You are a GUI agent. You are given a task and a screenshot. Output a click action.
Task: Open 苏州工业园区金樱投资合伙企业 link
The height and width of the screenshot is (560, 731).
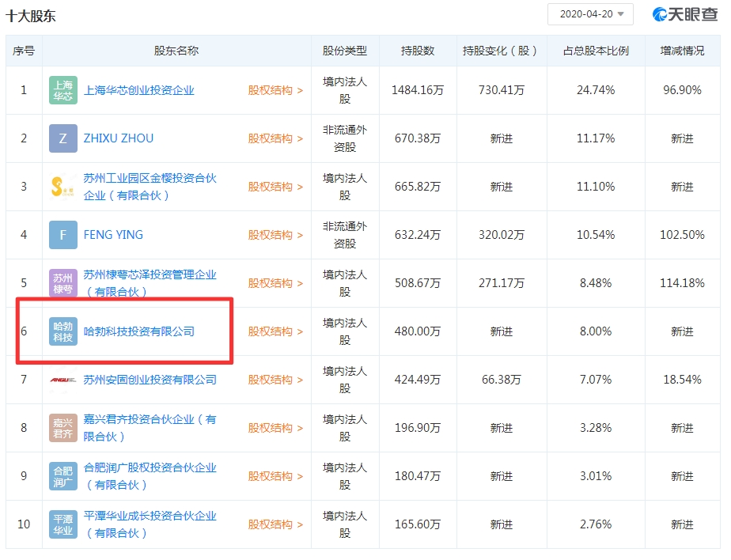pyautogui.click(x=150, y=187)
